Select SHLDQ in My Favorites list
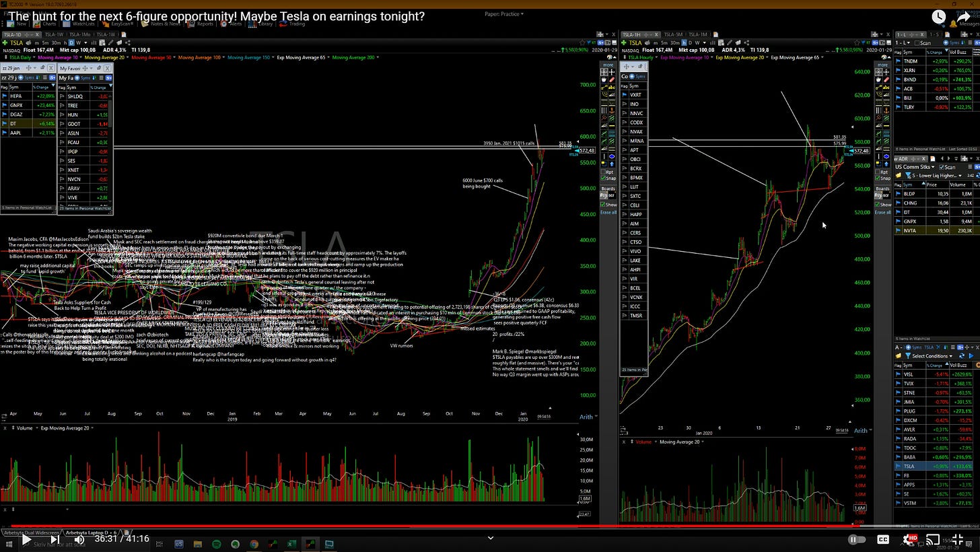This screenshot has height=552, width=980. tap(85, 96)
